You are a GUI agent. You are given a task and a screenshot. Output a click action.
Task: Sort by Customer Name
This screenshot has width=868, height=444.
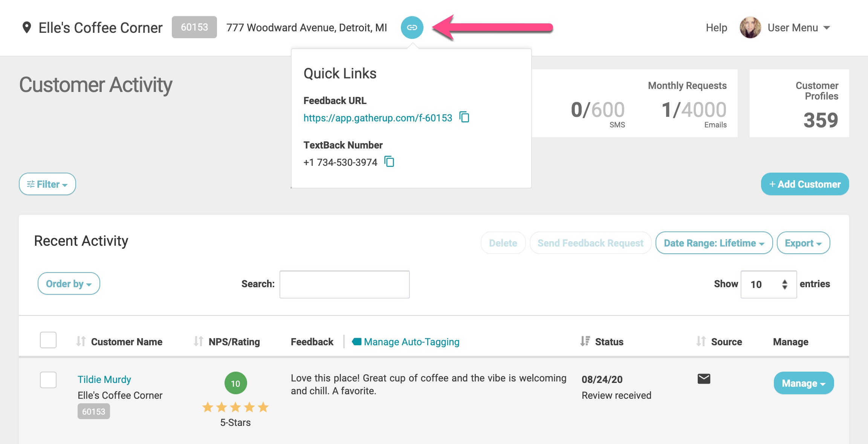81,341
